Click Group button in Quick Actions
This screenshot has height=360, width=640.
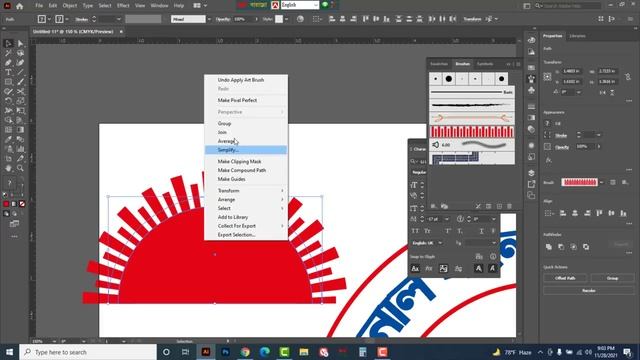tap(612, 278)
